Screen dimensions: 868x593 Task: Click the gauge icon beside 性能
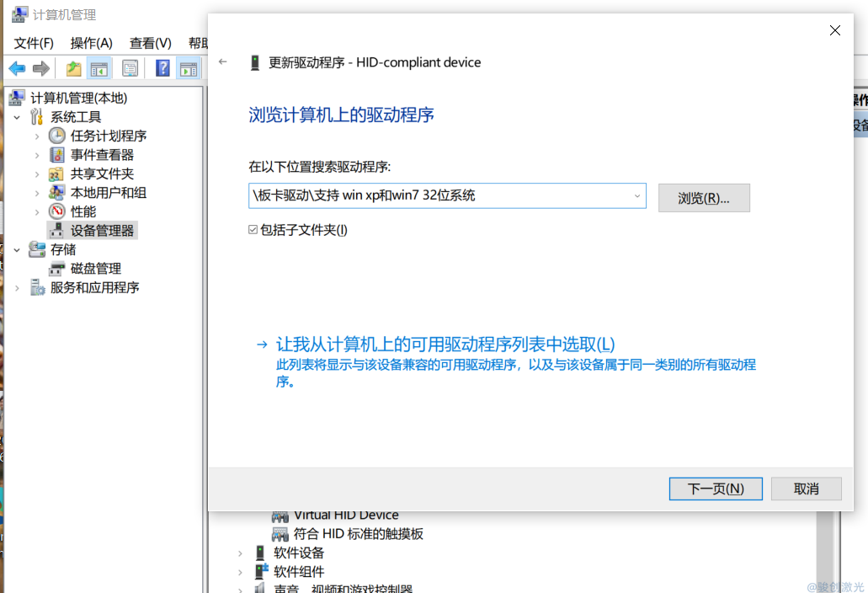coord(57,211)
